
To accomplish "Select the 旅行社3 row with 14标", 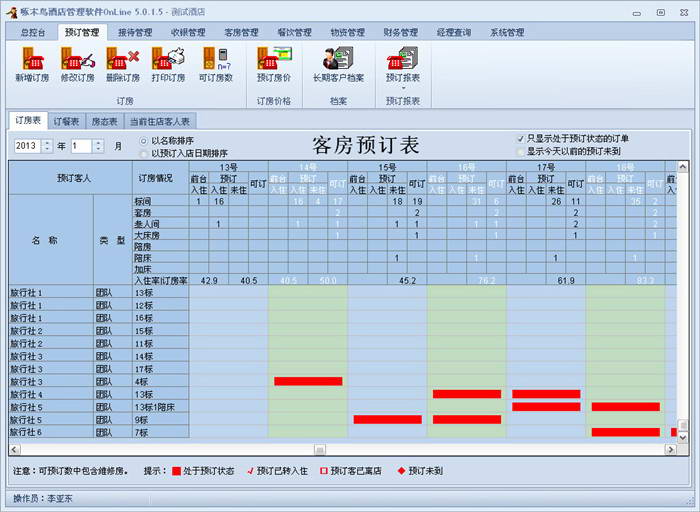I will click(99, 356).
